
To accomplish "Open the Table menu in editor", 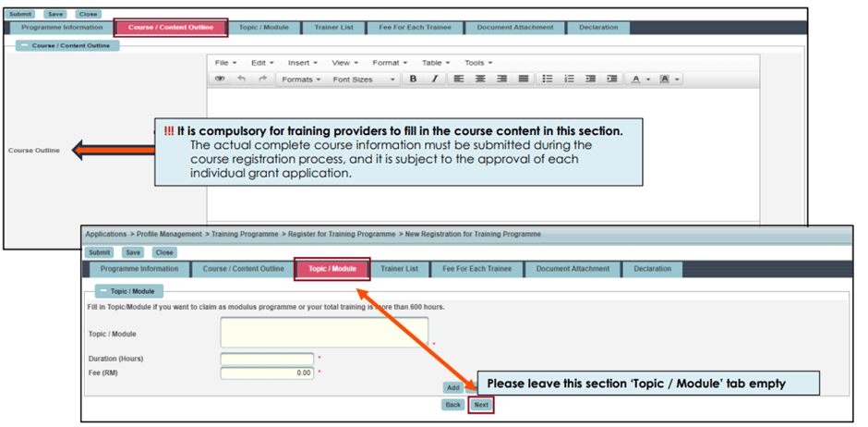I will [435, 63].
